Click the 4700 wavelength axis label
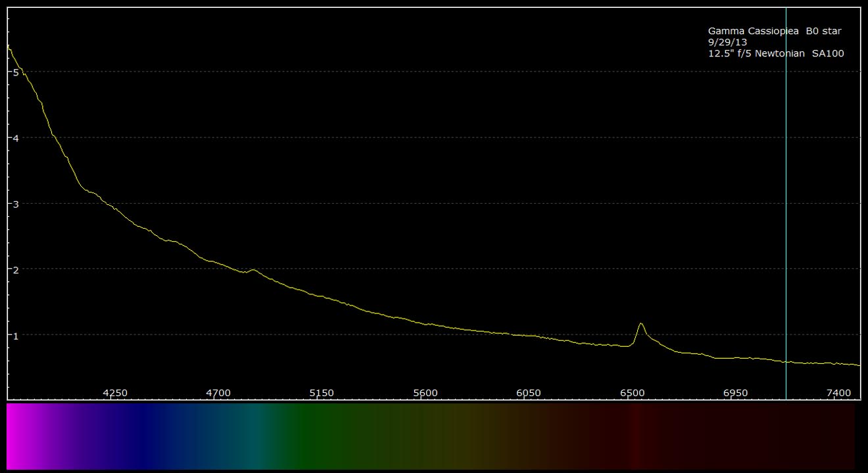Viewport: 868px width, 473px height. pyautogui.click(x=218, y=393)
